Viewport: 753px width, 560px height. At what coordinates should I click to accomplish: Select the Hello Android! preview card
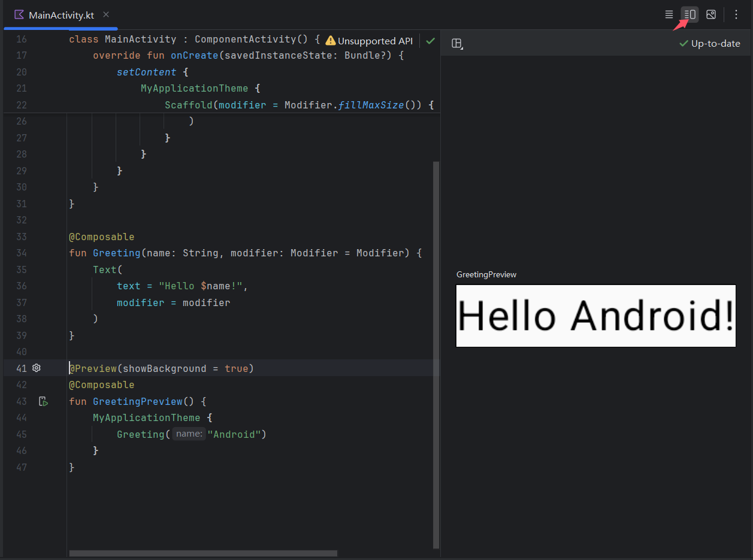[x=596, y=316]
